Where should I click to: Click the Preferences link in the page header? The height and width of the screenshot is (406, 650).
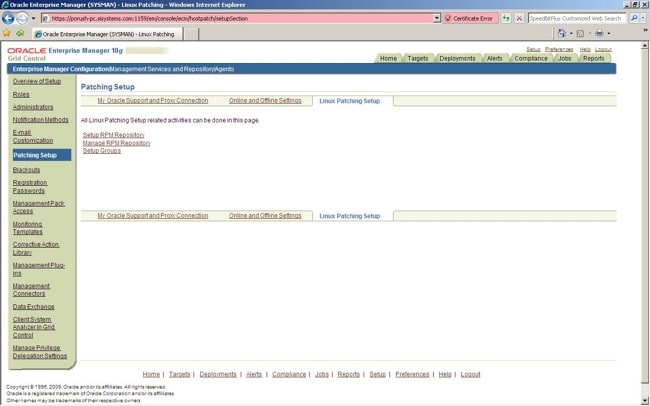[x=559, y=49]
